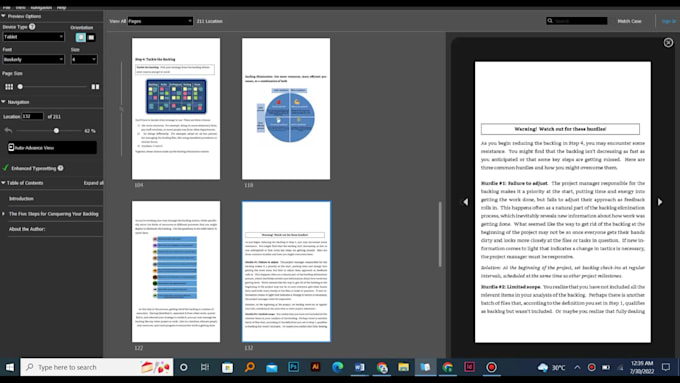The image size is (680, 383).
Task: Open Microsoft Edge from the taskbar
Action: tap(337, 367)
